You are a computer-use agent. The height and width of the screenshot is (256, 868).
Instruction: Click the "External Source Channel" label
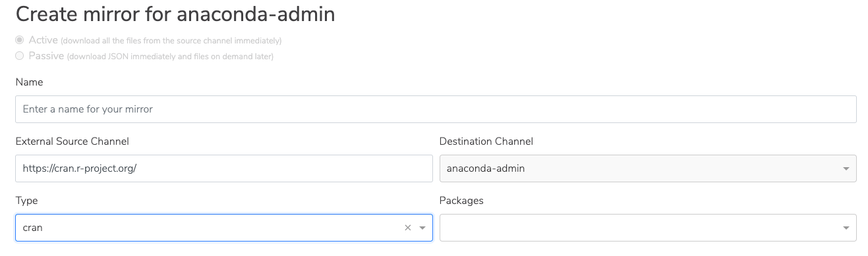point(72,141)
